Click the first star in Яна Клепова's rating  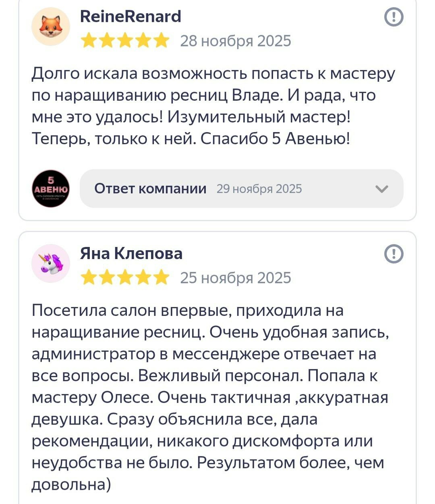[89, 278]
